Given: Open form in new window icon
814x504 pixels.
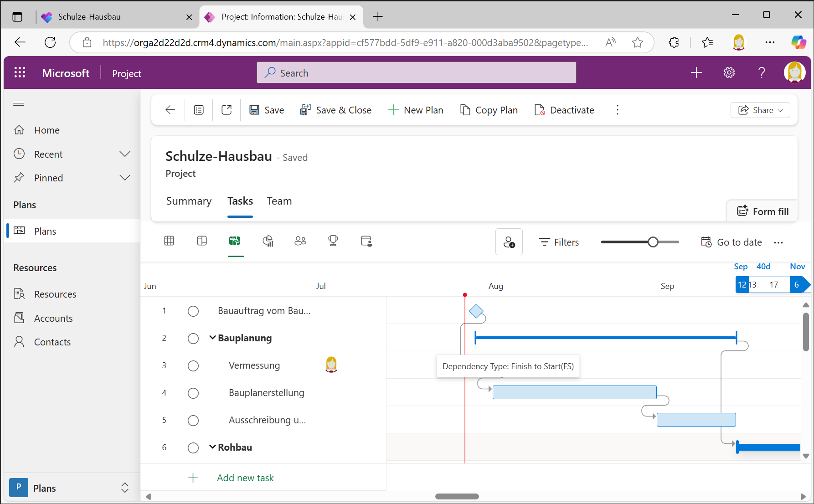Looking at the screenshot, I should click(x=227, y=110).
